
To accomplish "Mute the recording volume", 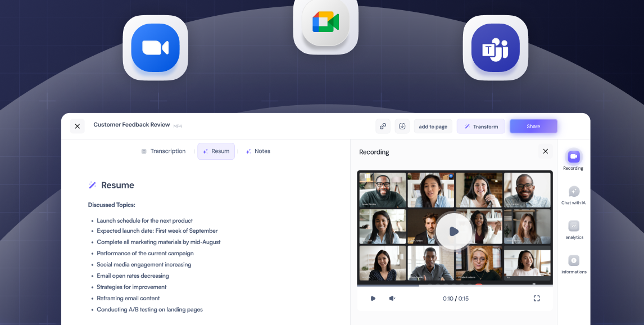I will click(392, 299).
